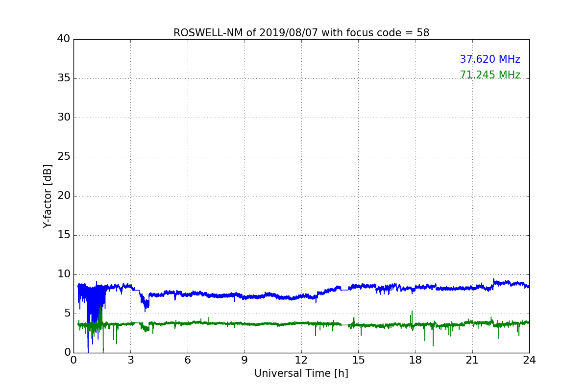This screenshot has height=392, width=588.
Task: Click the x-axis tick label 6
Action: pyautogui.click(x=188, y=360)
